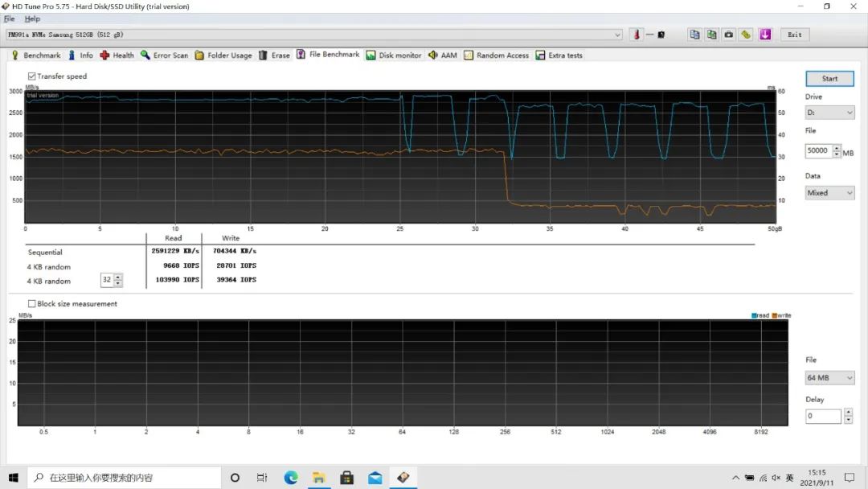Open File Explorer from the taskbar
This screenshot has width=868, height=489.
tap(319, 477)
